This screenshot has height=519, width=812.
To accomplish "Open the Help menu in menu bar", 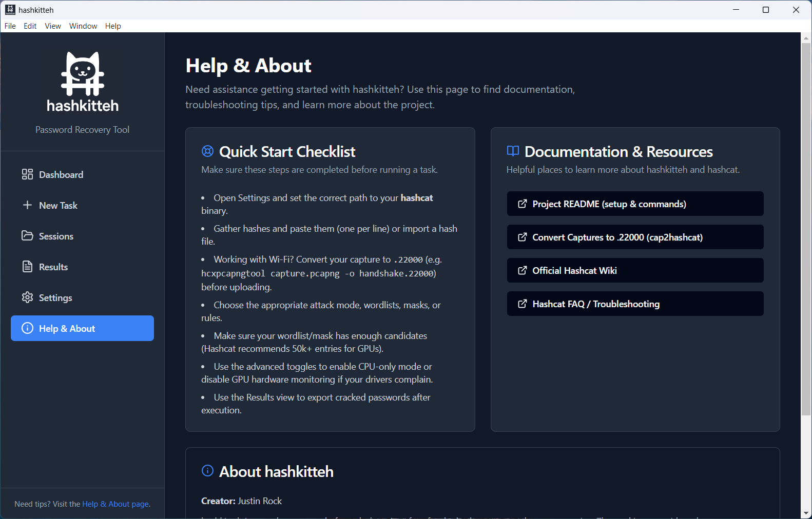I will [x=113, y=26].
